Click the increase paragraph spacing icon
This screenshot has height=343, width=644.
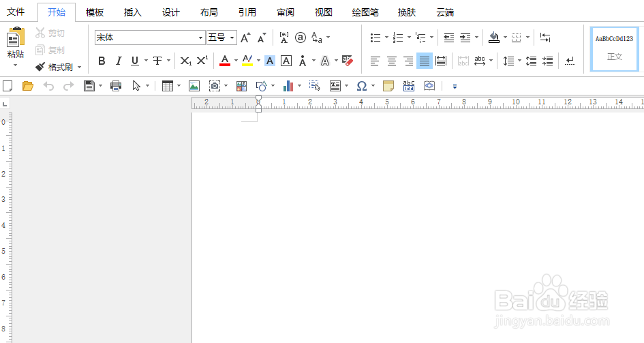[x=531, y=61]
